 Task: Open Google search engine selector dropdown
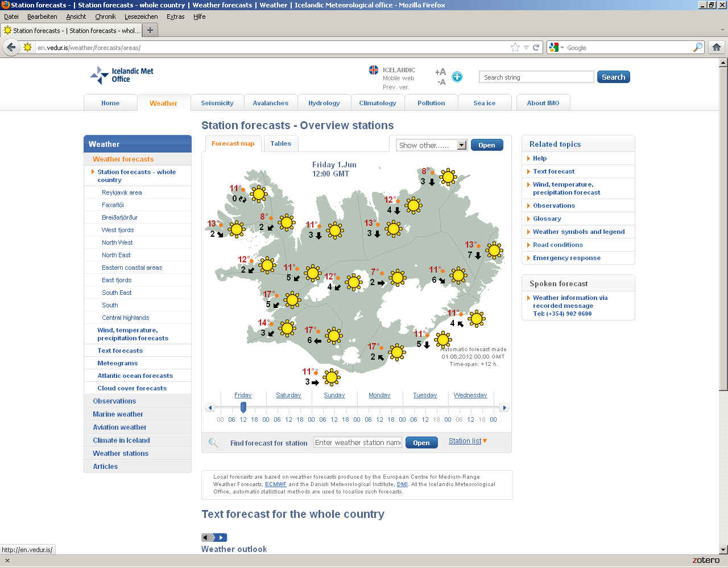[x=556, y=48]
